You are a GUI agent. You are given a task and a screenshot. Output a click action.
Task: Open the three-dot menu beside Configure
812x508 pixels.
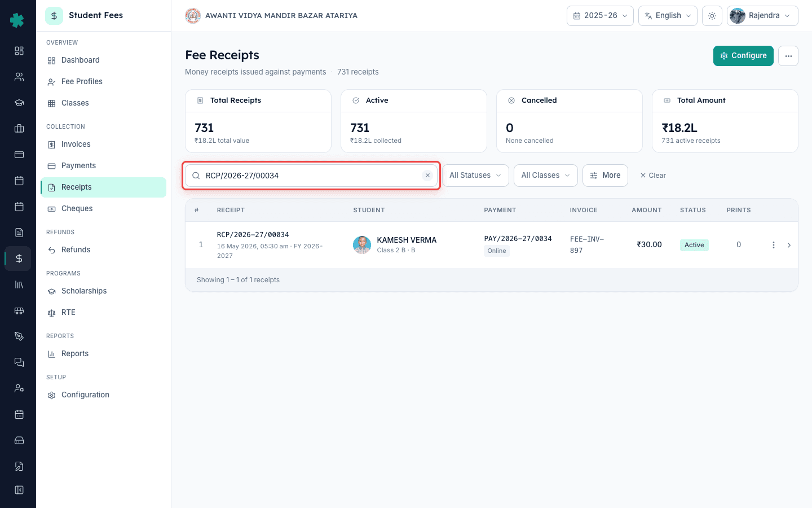point(788,56)
